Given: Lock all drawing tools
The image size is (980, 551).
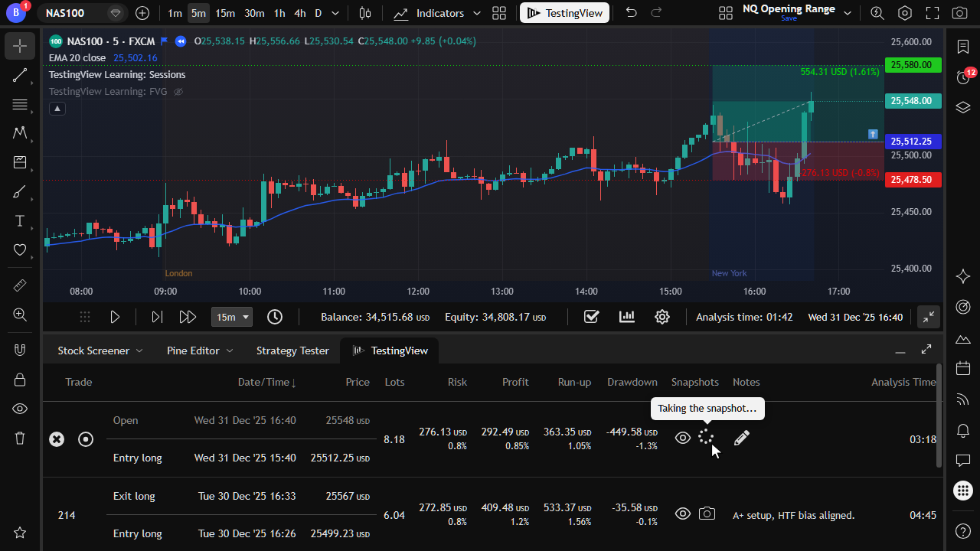Looking at the screenshot, I should click(x=20, y=379).
